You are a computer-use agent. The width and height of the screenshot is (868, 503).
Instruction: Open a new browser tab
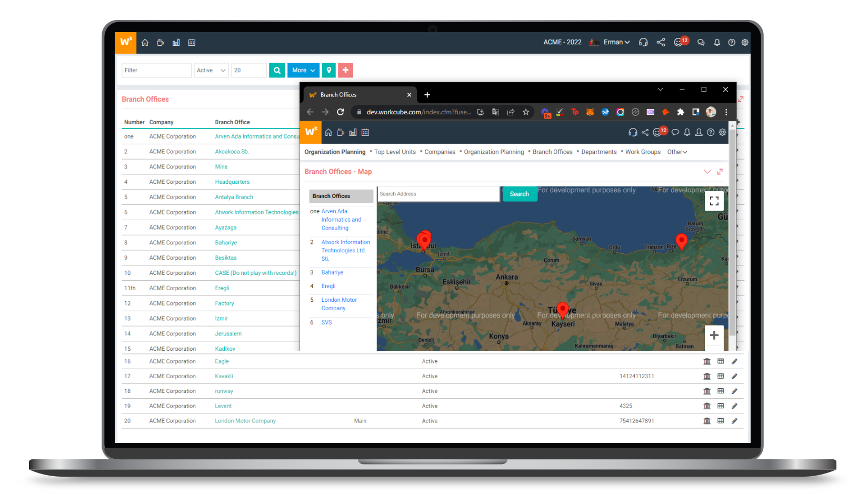coord(427,95)
